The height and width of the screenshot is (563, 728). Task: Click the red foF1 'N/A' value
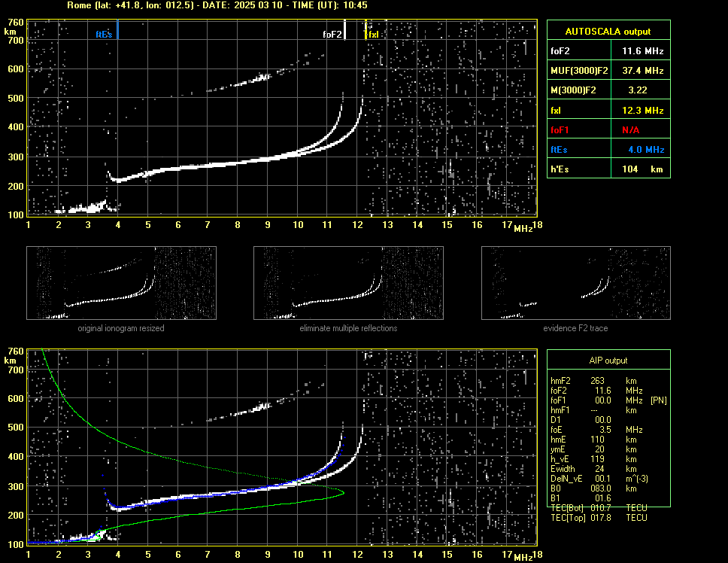click(x=630, y=130)
